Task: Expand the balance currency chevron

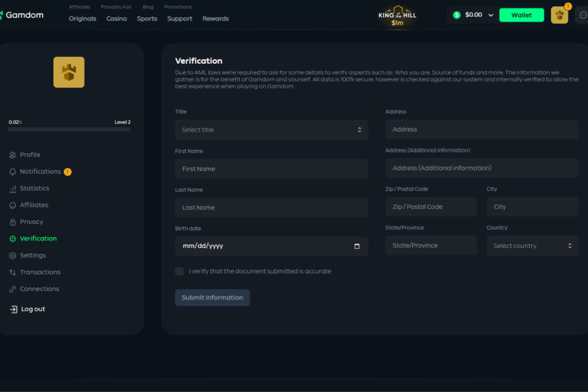Action: (490, 15)
